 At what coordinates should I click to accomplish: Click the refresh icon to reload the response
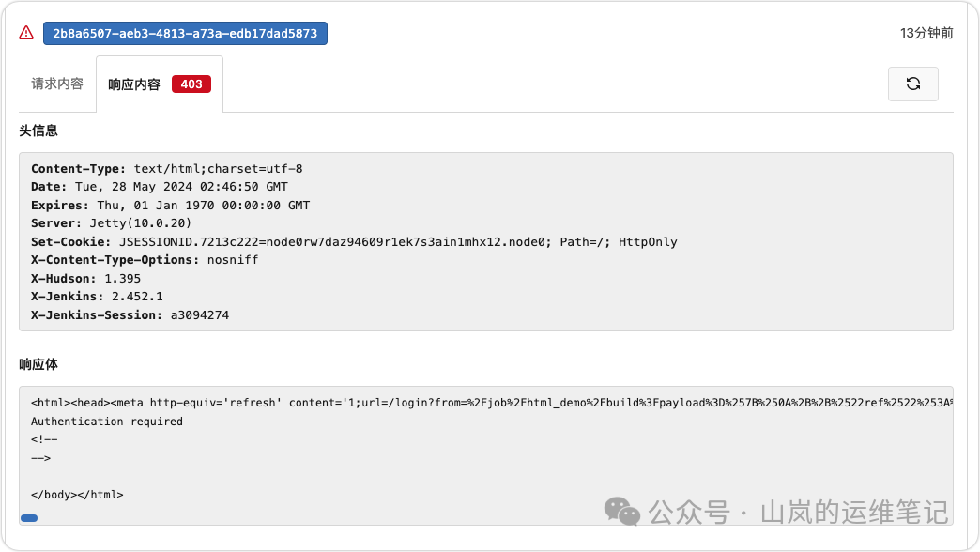912,84
